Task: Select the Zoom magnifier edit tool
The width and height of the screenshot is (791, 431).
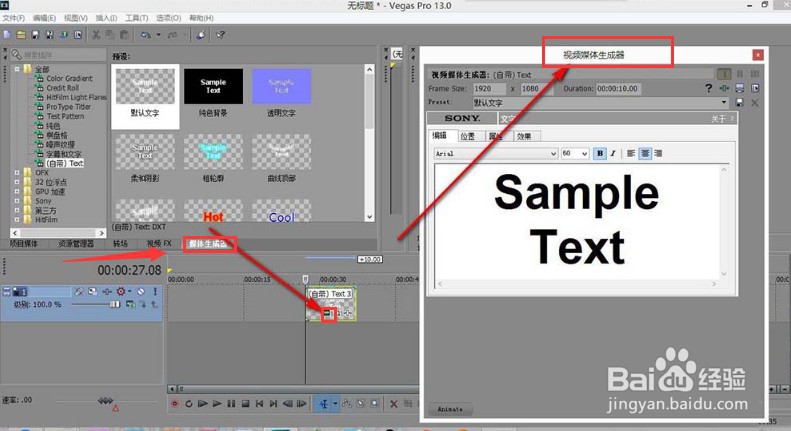Action: (x=374, y=404)
